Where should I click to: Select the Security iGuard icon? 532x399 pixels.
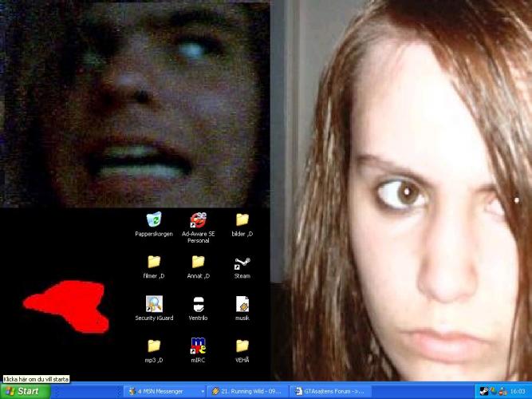[154, 303]
